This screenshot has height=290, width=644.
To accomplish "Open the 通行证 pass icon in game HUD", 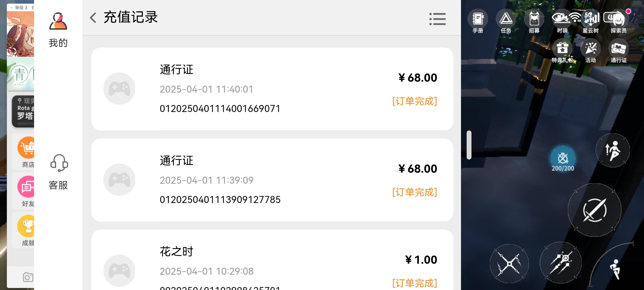I will click(619, 51).
